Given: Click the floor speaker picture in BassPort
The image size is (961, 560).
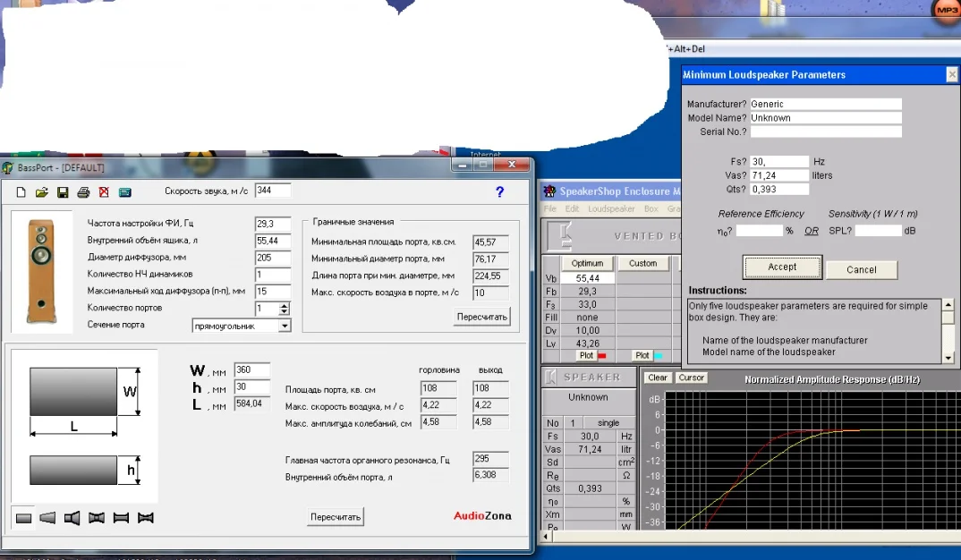Looking at the screenshot, I should [x=41, y=271].
